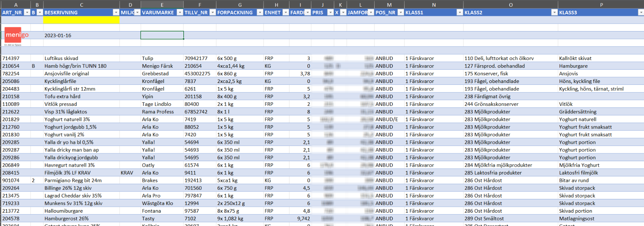Viewport: 644px width, 226px height.
Task: Select the date cell 2023-01-16
Action: [x=81, y=35]
